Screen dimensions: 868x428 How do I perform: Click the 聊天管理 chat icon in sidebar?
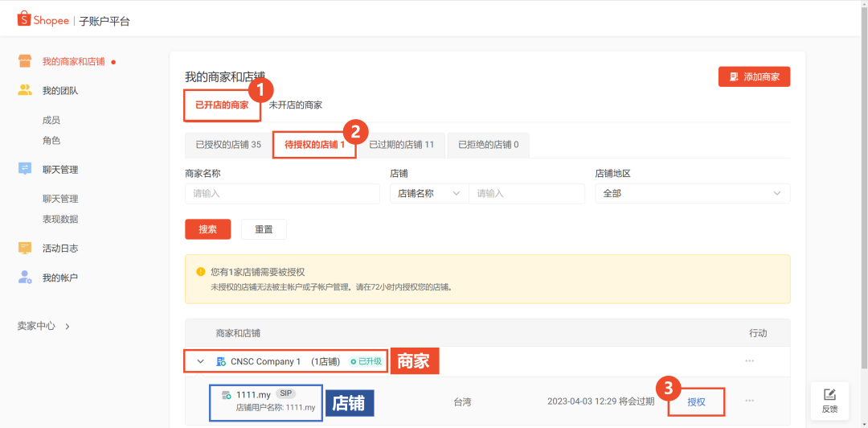coord(25,169)
